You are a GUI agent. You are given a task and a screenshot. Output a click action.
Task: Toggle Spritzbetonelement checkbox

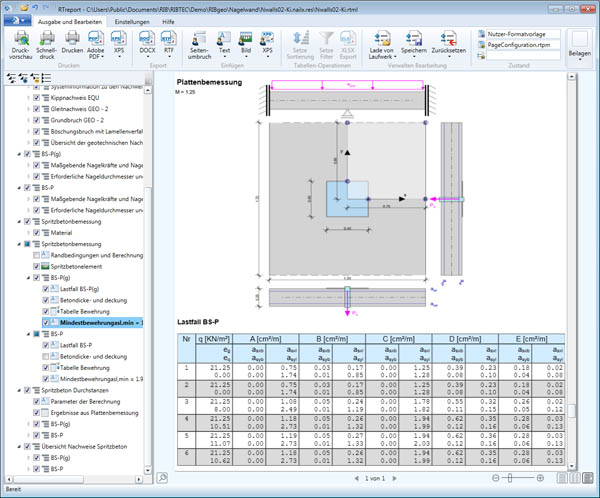(36, 266)
